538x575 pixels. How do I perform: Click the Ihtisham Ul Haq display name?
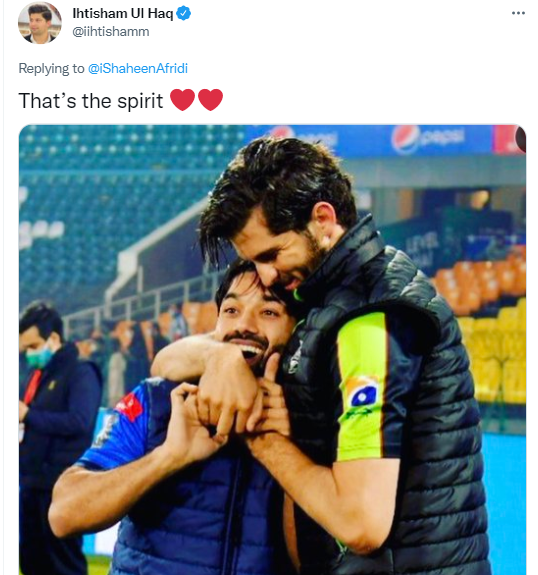pos(122,14)
